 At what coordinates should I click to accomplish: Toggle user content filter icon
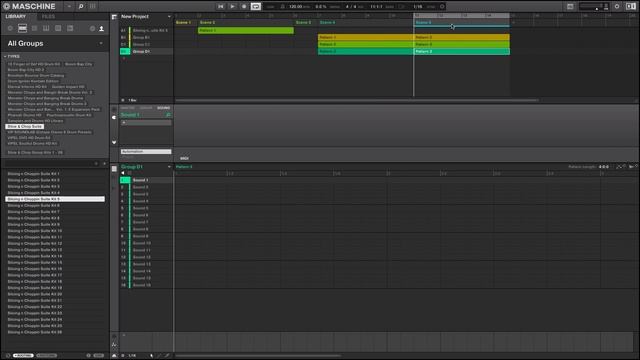tap(101, 29)
